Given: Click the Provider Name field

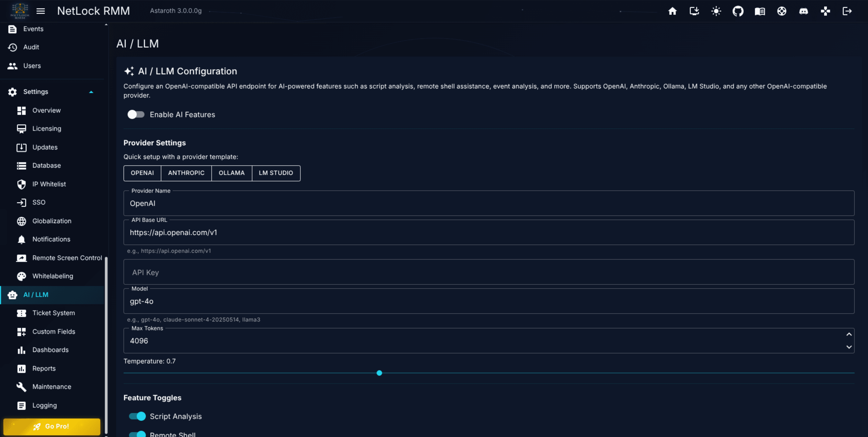Looking at the screenshot, I should (489, 203).
